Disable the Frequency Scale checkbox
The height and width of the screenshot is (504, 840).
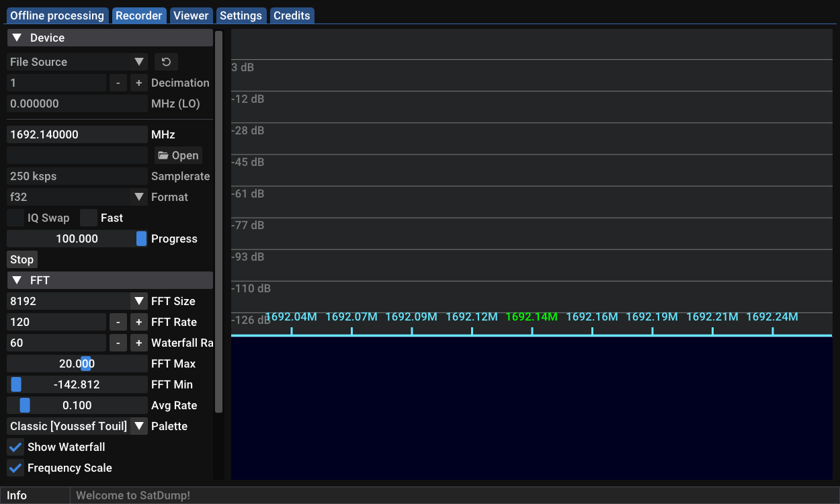(15, 468)
